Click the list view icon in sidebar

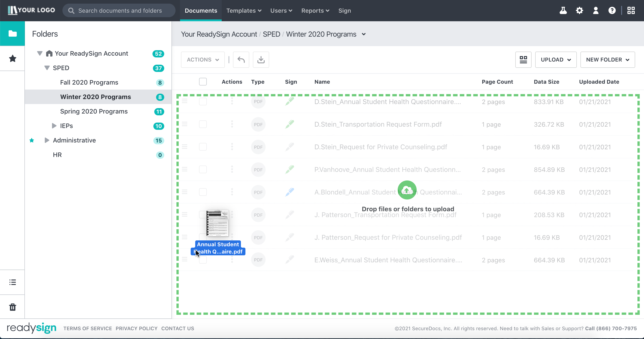12,282
